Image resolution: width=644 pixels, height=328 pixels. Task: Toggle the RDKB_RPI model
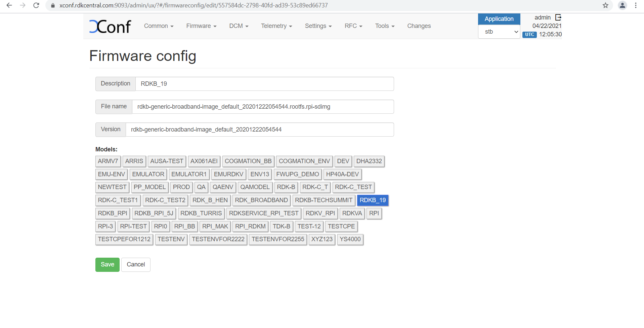[x=113, y=213]
